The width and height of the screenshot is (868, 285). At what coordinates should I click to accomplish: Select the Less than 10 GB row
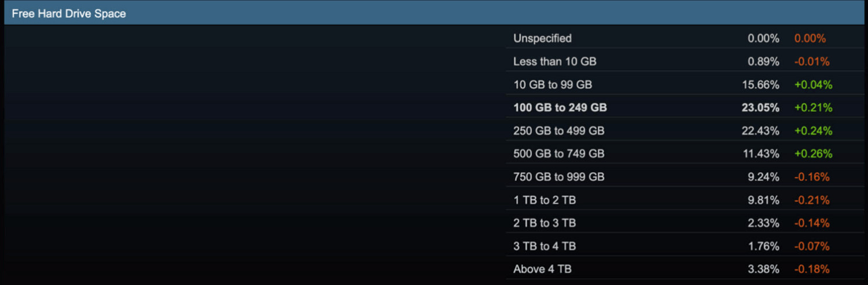554,61
